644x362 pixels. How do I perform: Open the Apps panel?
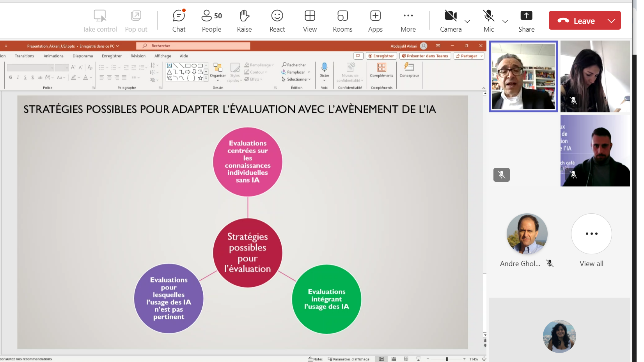click(x=375, y=21)
